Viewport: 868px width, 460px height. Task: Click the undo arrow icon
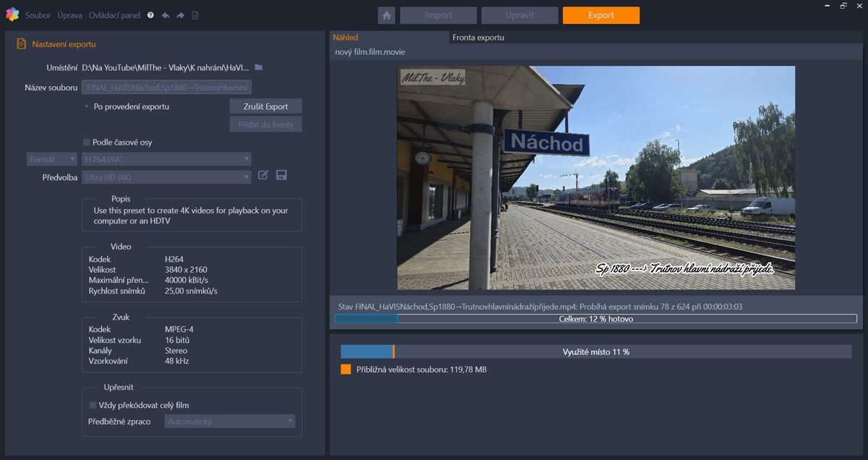pos(166,15)
